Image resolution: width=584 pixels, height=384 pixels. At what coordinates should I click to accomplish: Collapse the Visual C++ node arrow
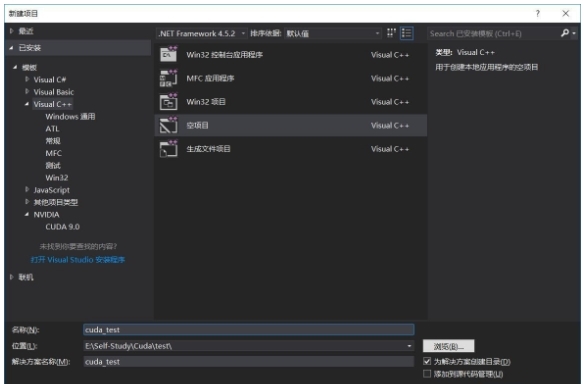[x=27, y=104]
